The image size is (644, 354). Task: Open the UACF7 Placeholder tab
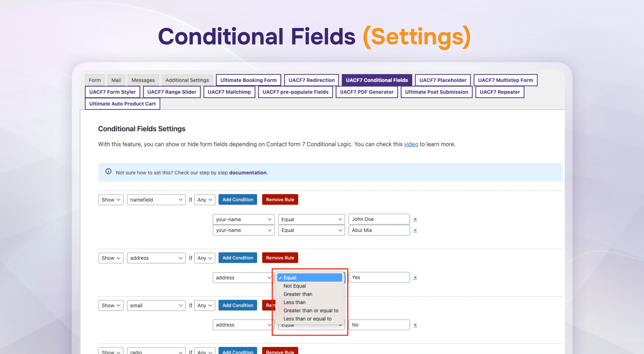443,80
